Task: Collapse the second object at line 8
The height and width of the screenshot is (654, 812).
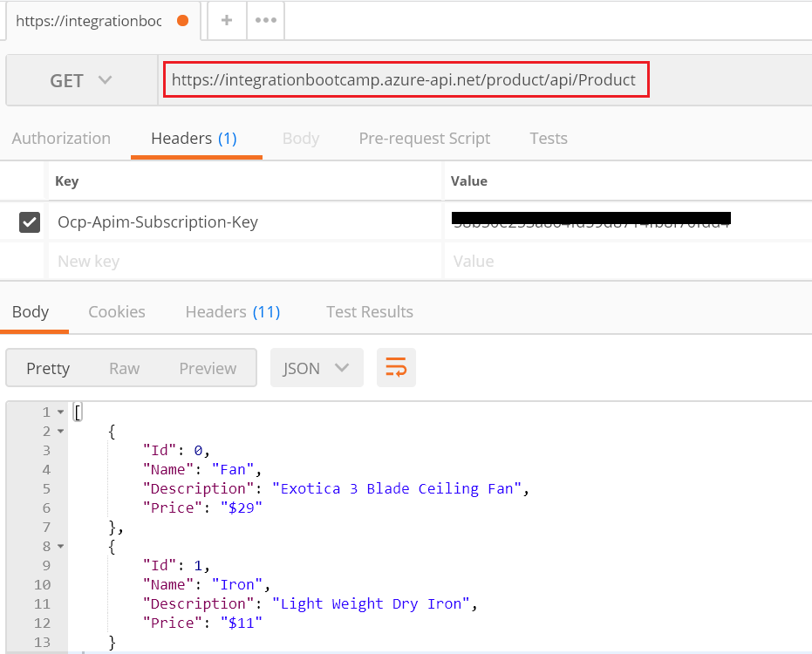Action: click(60, 546)
